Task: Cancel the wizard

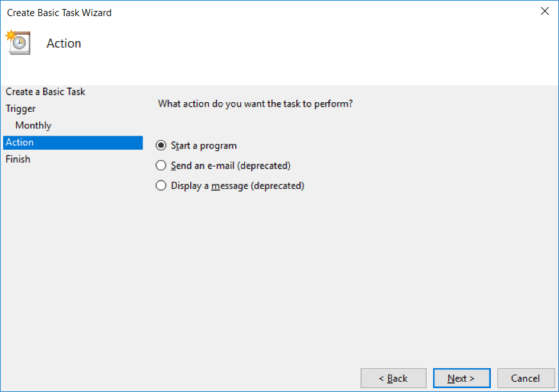Action: point(526,378)
